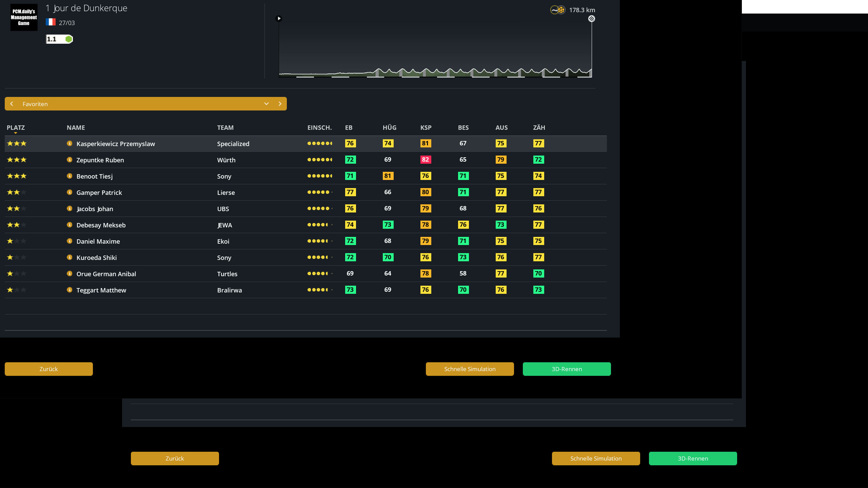
Task: Sort by HÜG column header
Action: click(x=390, y=128)
